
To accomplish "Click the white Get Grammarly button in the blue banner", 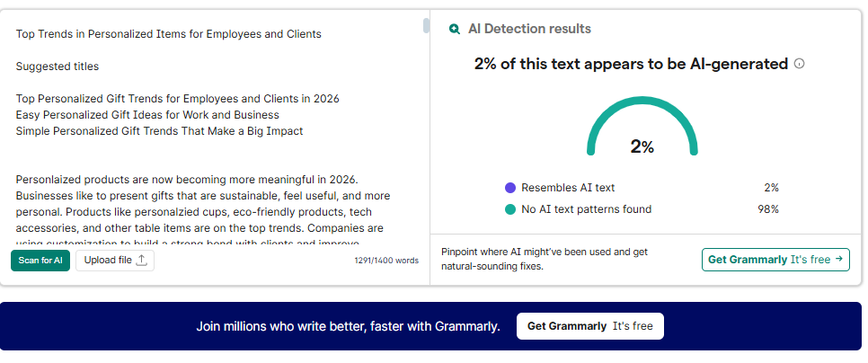I will 589,326.
